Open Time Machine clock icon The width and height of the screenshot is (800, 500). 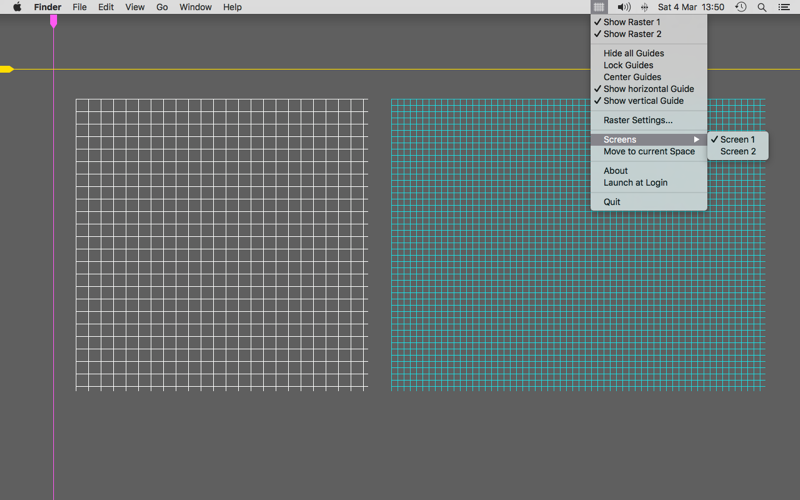pyautogui.click(x=741, y=7)
